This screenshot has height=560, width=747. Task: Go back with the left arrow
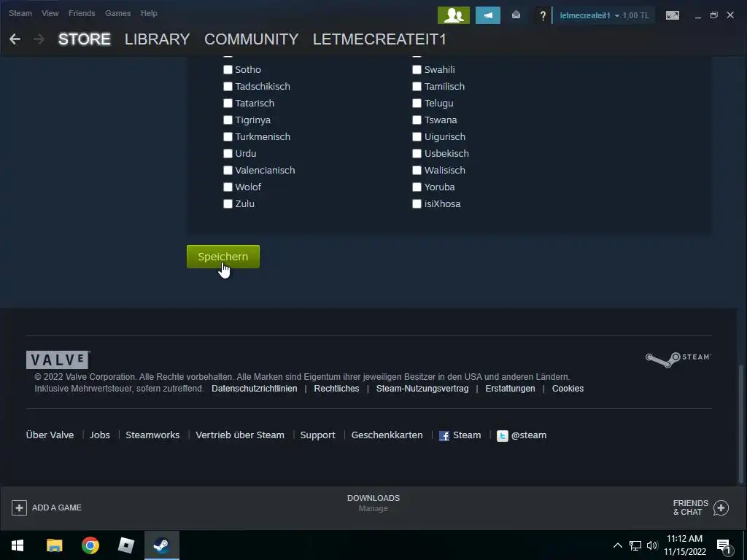tap(15, 39)
